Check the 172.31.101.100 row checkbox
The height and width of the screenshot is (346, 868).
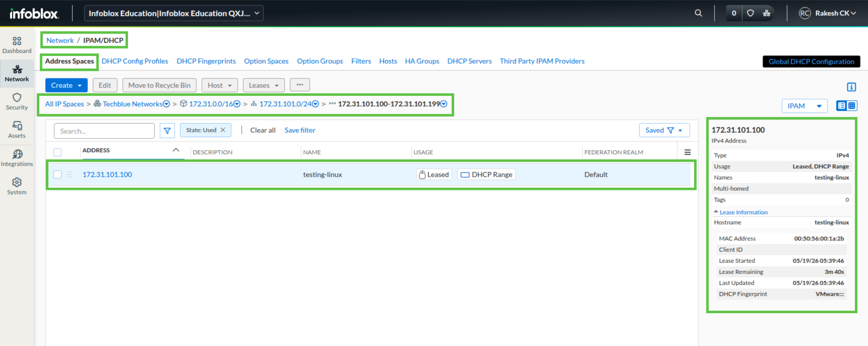(58, 174)
